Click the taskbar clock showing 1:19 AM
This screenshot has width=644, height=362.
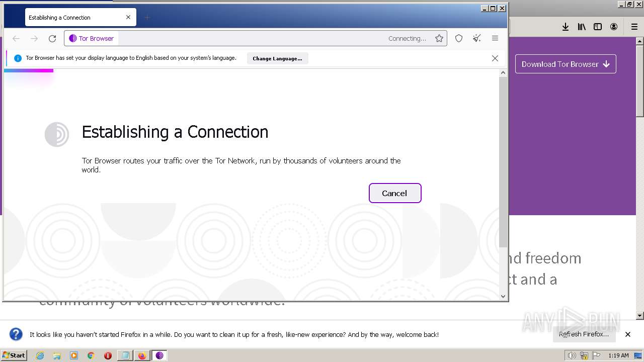click(x=618, y=355)
